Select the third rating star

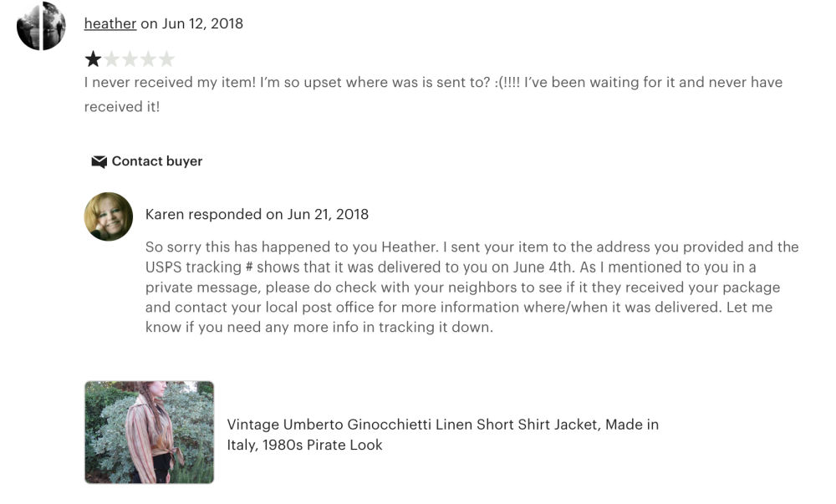tap(130, 59)
